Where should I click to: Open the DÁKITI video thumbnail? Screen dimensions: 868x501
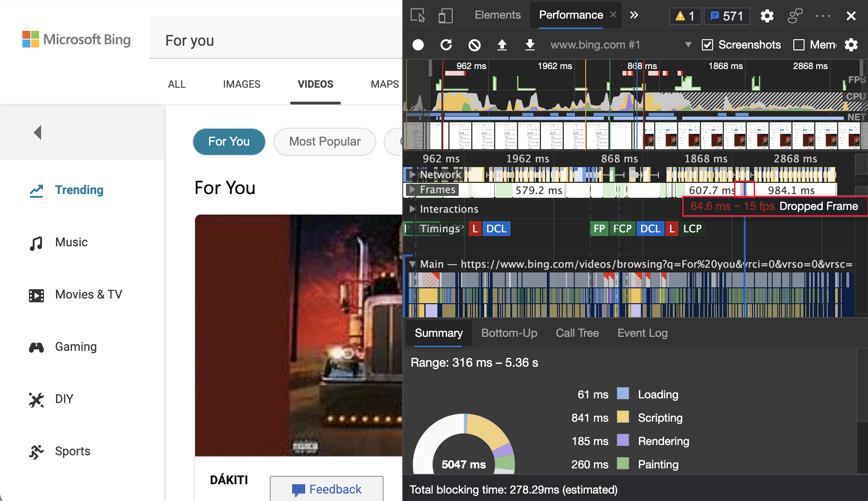click(x=299, y=335)
